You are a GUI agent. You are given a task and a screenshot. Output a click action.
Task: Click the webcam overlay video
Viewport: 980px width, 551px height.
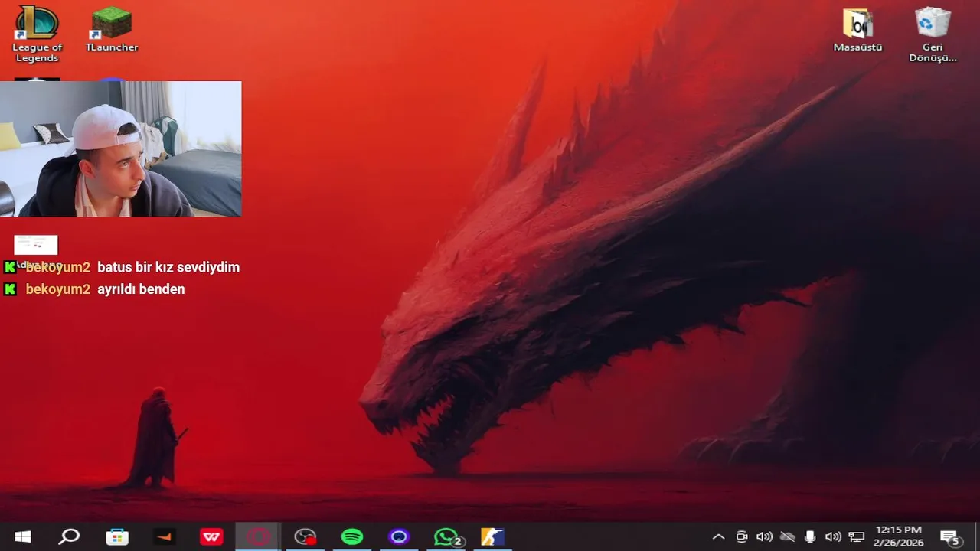coord(121,148)
